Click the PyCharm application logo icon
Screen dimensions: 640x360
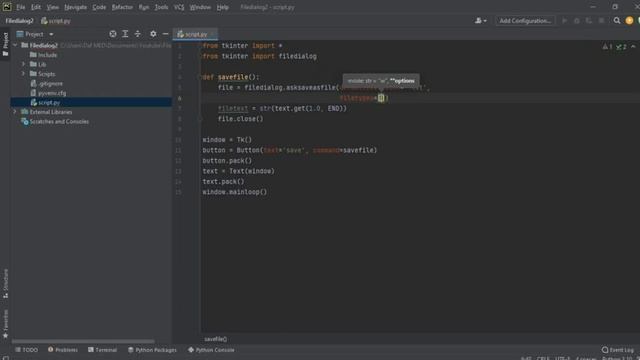pos(7,7)
